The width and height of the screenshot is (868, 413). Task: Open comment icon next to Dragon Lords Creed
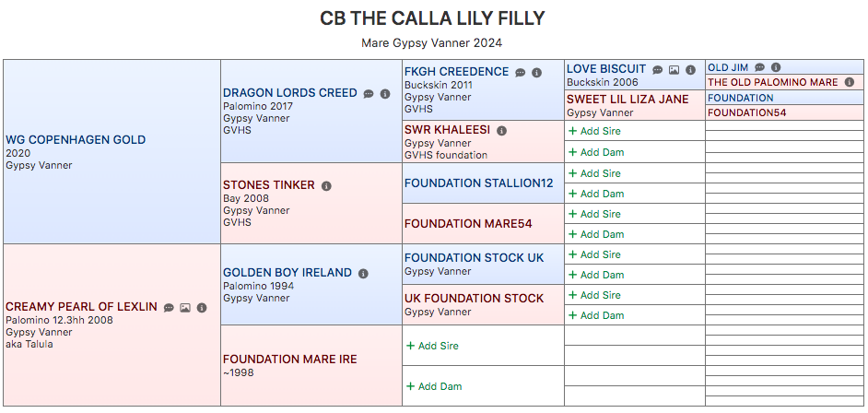pyautogui.click(x=369, y=94)
